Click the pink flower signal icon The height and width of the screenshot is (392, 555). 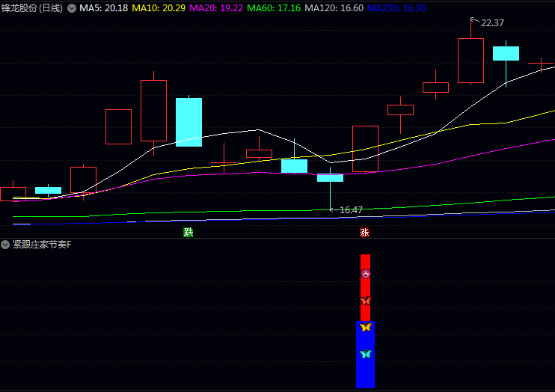click(366, 274)
